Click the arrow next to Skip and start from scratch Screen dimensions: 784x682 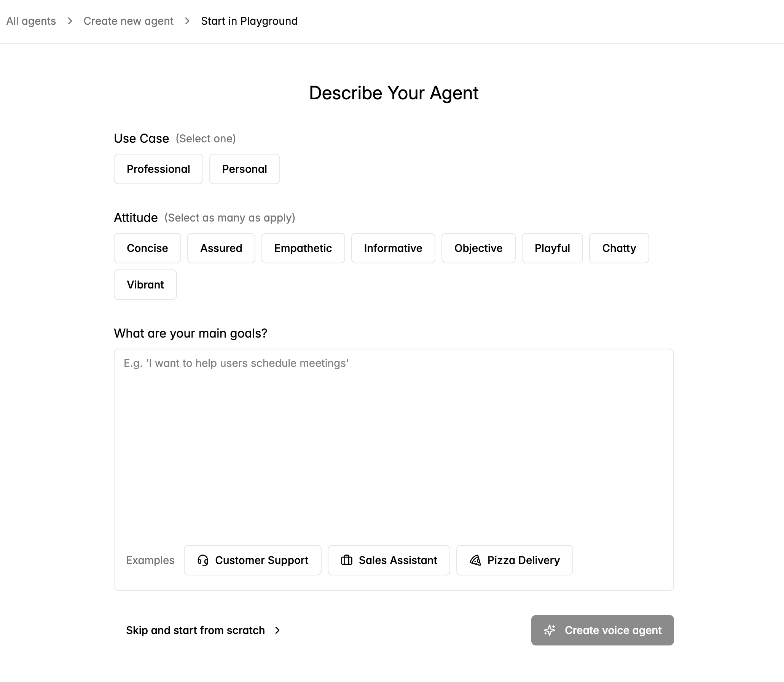(x=277, y=631)
